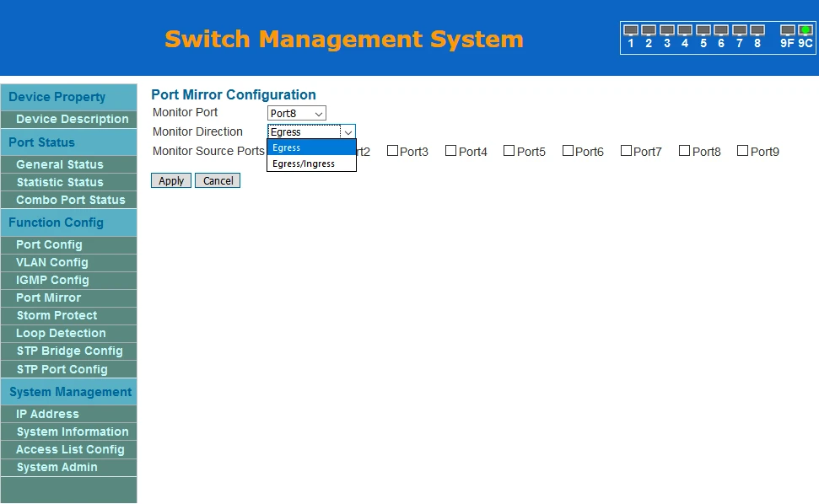Open VLAN Config from the sidebar

point(51,262)
